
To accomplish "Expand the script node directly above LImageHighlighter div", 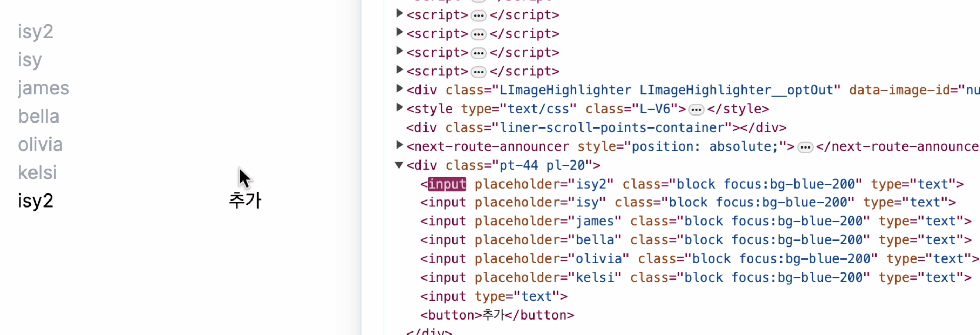I will click(x=399, y=70).
